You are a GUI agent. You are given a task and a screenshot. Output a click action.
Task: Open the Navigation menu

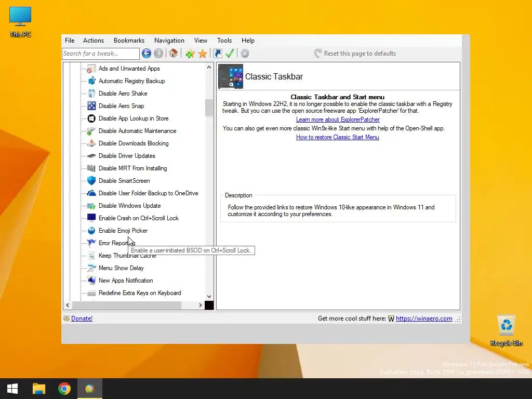point(169,41)
